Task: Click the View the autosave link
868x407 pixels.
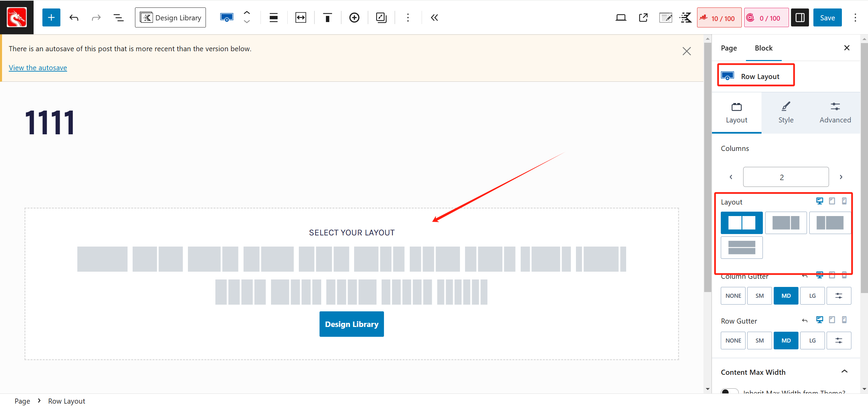Action: click(x=38, y=67)
